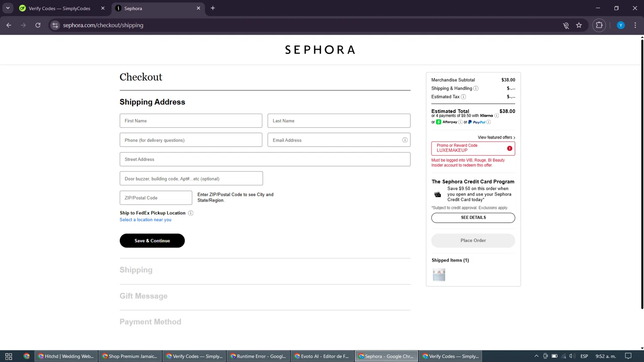Open new browser tab
This screenshot has height=362, width=644.
(x=213, y=8)
